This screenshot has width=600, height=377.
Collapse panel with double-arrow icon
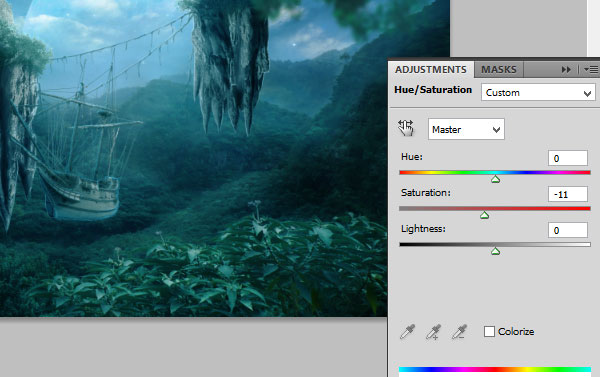[x=566, y=70]
